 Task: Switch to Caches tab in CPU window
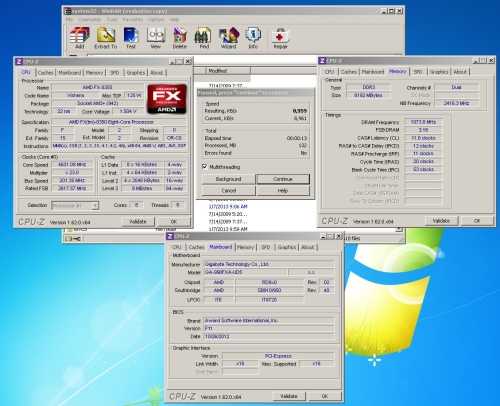(x=45, y=73)
